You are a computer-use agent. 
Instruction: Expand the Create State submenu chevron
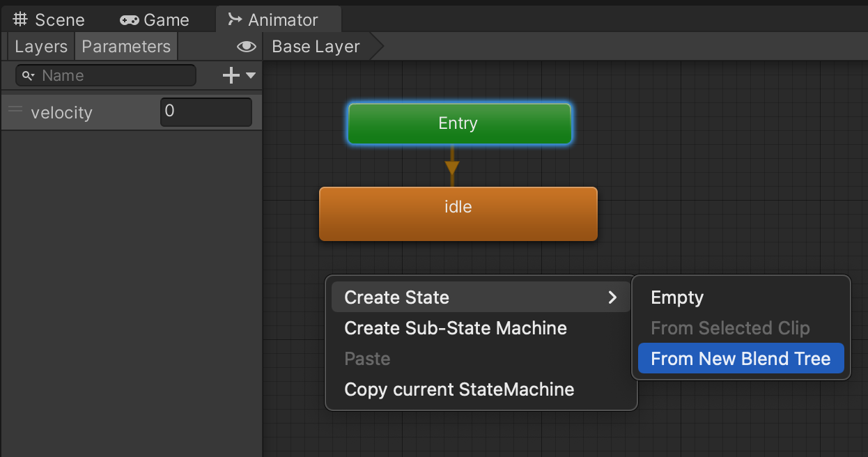coord(612,297)
